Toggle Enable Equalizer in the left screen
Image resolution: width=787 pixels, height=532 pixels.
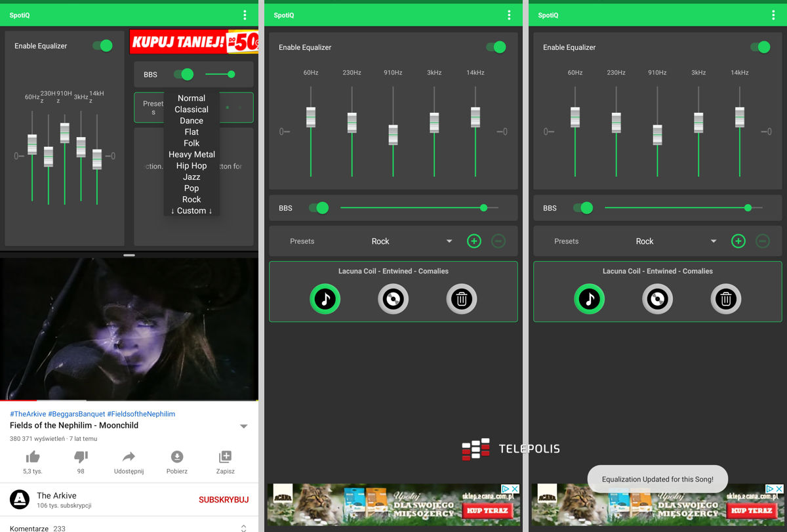coord(102,46)
